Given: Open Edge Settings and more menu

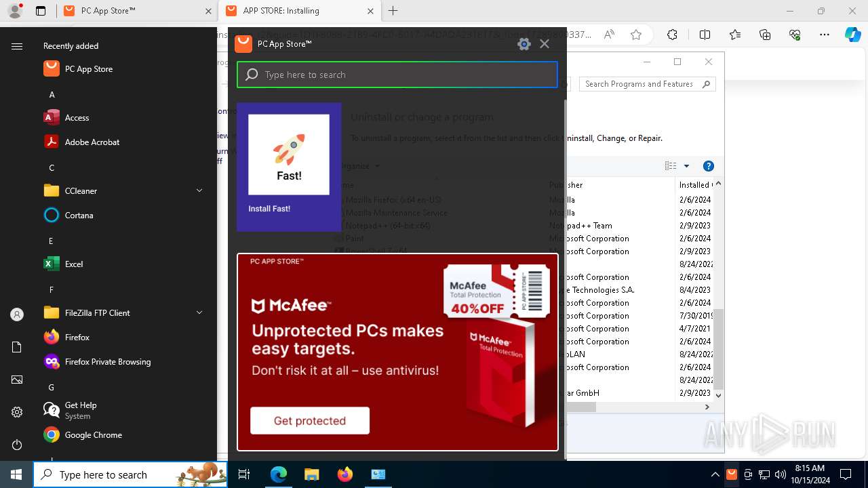Looking at the screenshot, I should click(x=825, y=35).
